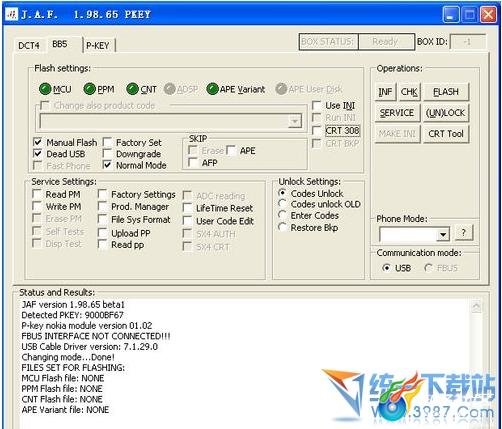Click the question mark help button
The width and height of the screenshot is (502, 429).
point(464,232)
